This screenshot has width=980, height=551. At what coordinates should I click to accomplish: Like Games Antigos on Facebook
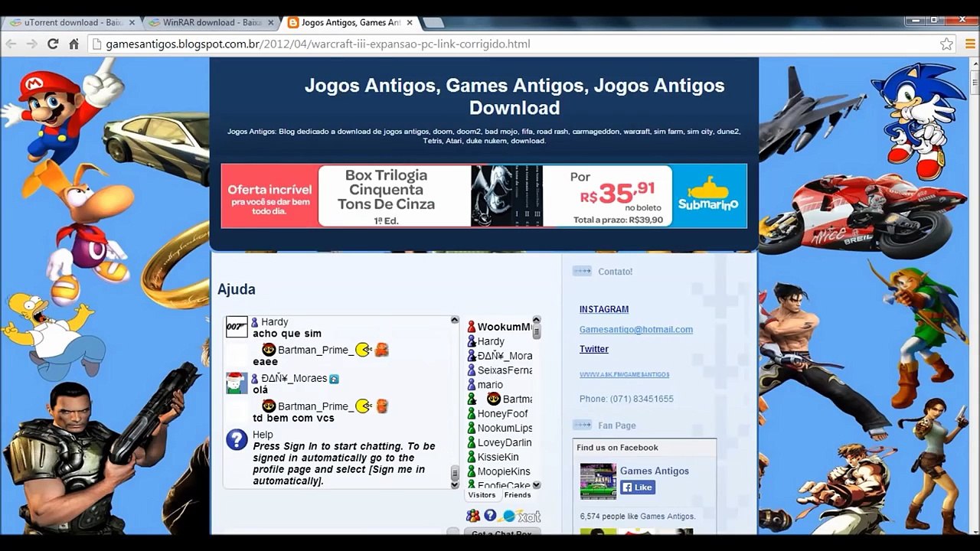pyautogui.click(x=638, y=487)
